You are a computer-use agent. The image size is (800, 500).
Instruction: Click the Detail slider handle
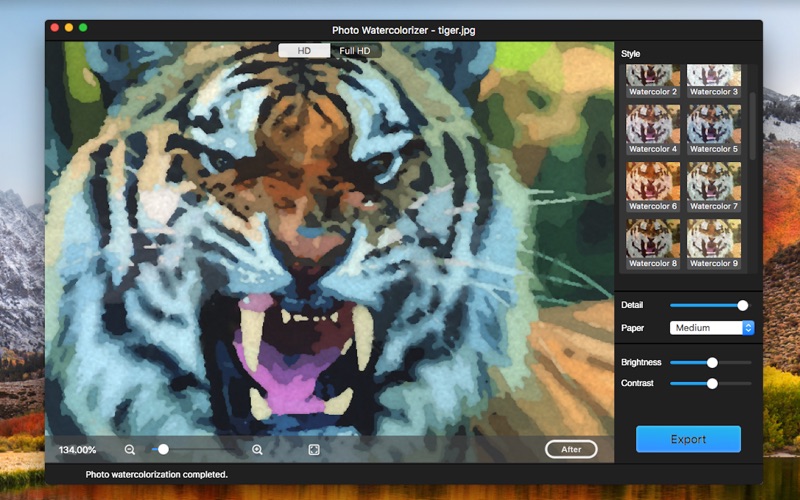742,305
